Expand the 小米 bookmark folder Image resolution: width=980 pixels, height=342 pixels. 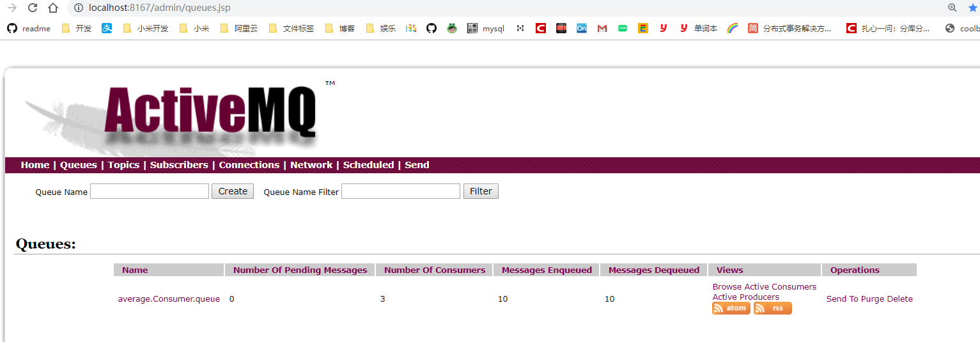(x=194, y=28)
